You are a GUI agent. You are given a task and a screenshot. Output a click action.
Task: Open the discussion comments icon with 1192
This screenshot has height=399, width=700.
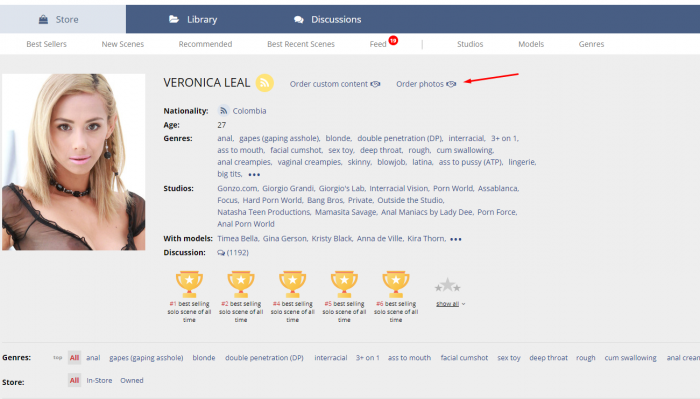221,253
